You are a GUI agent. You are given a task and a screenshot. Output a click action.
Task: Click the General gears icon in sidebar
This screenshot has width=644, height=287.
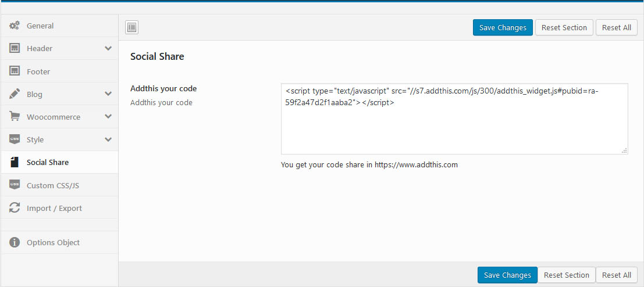tap(15, 26)
